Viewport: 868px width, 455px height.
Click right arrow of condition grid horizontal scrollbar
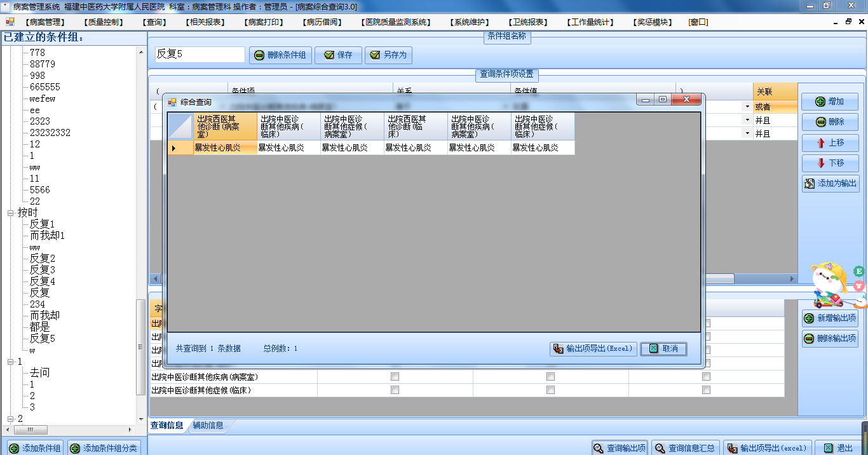pos(792,279)
